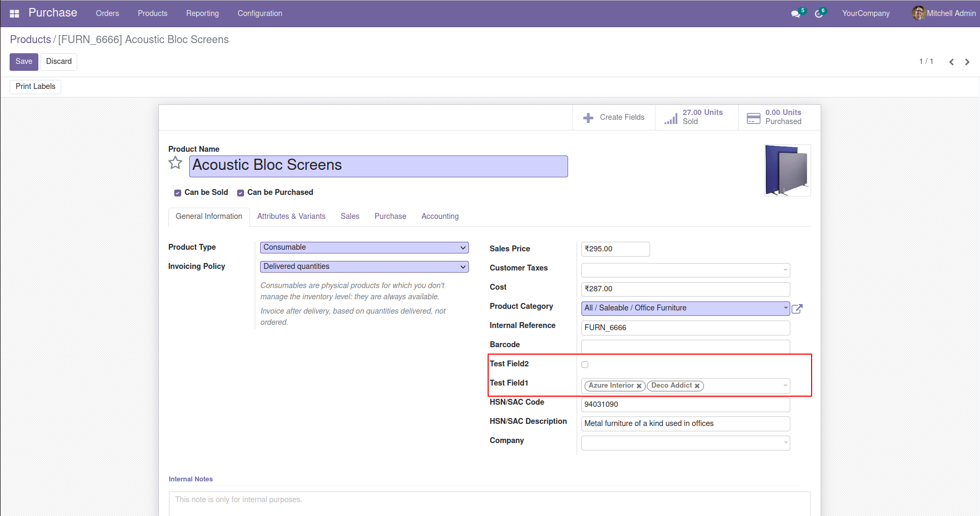This screenshot has height=516, width=980.
Task: Click the Print Labels button
Action: pos(35,87)
